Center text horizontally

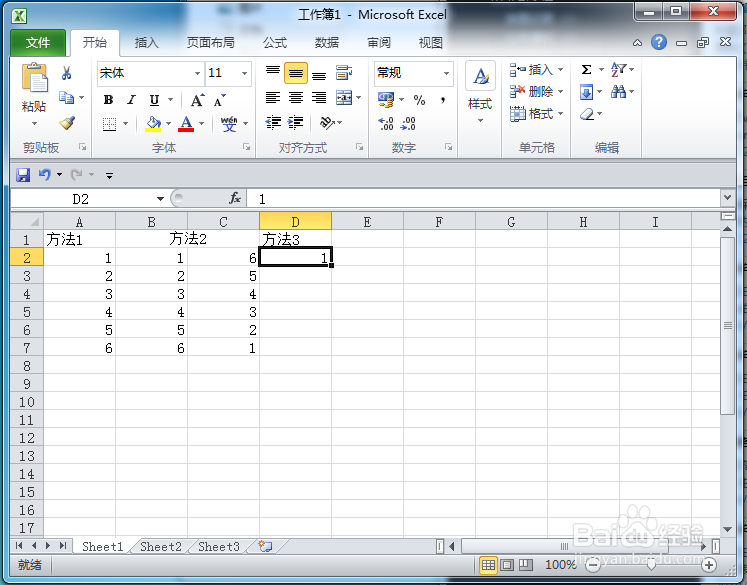296,98
